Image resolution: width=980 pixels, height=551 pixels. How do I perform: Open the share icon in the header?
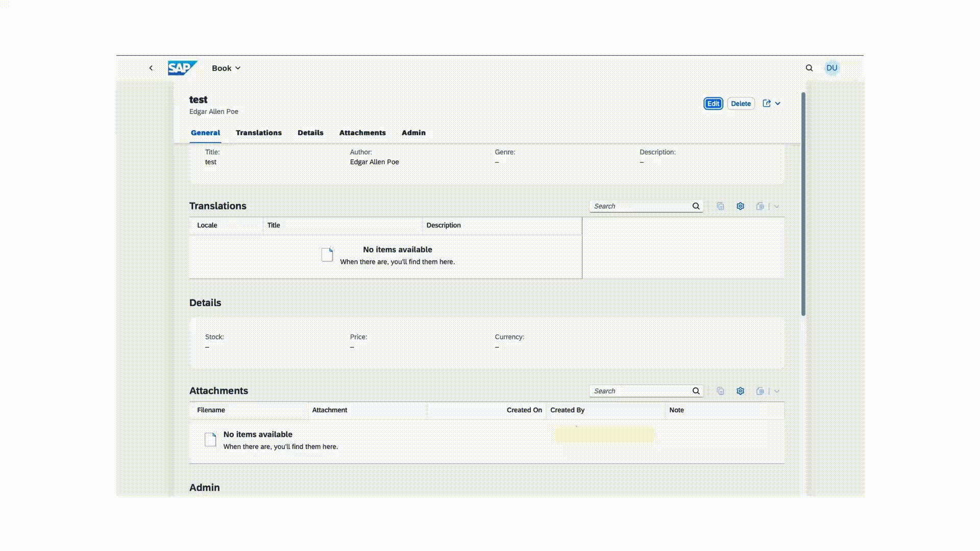click(x=766, y=104)
